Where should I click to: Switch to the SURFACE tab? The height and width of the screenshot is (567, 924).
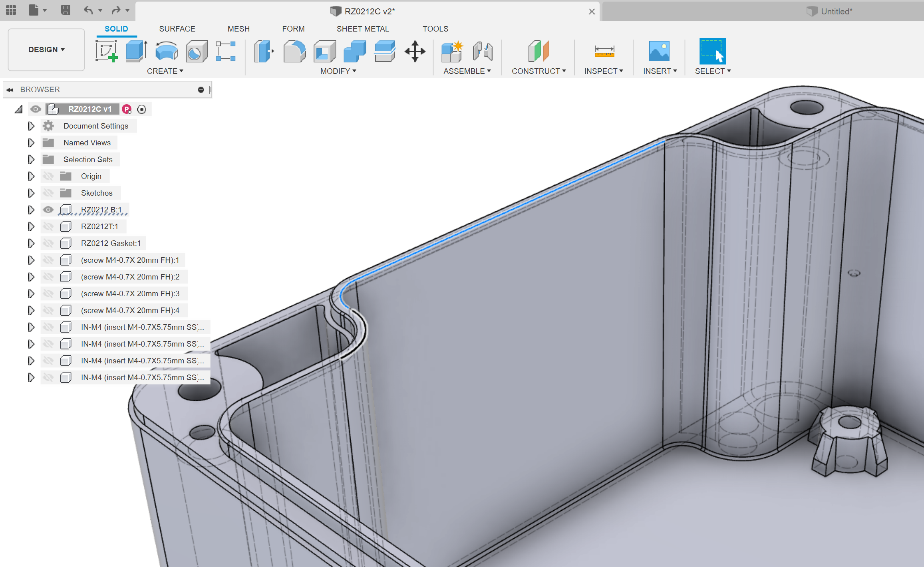pos(177,29)
